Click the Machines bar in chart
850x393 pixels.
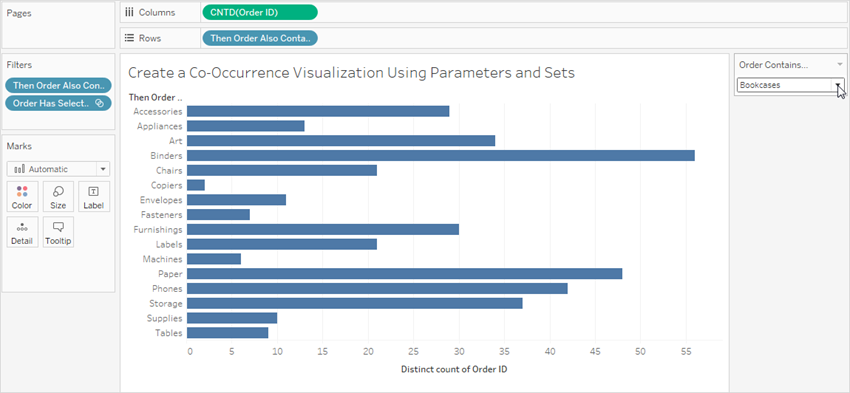(214, 259)
